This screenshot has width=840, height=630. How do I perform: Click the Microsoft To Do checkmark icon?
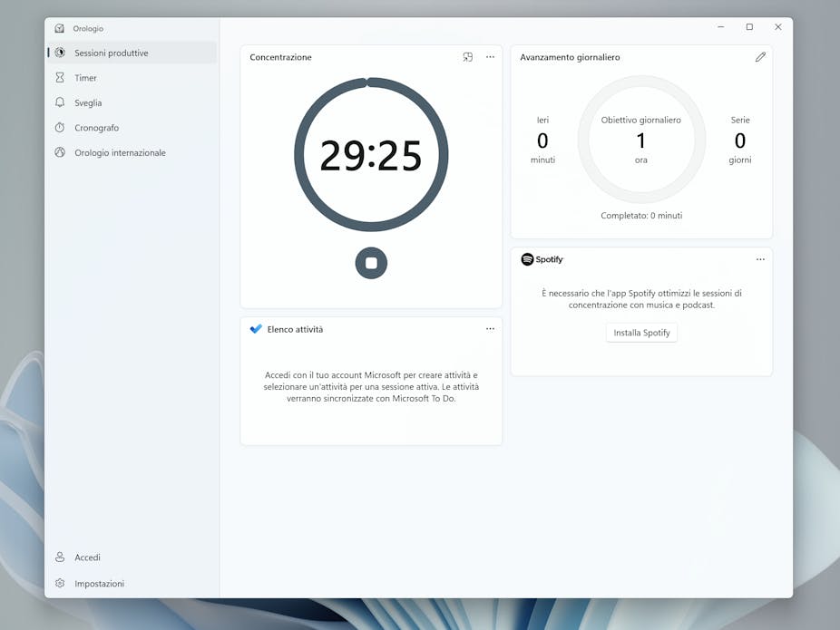(256, 329)
